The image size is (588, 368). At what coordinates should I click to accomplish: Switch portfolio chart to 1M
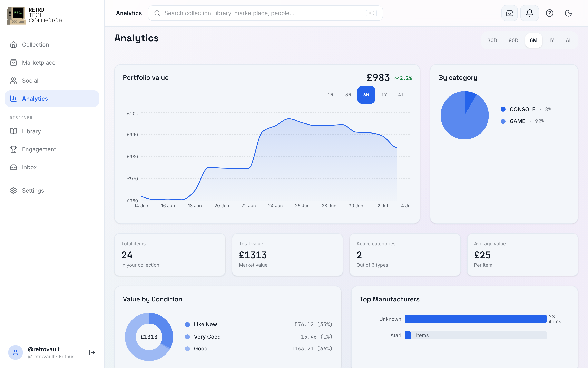330,95
